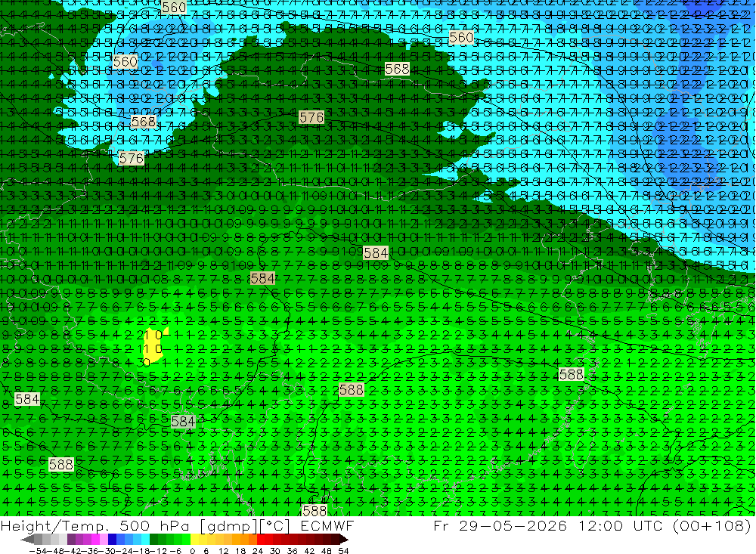The height and width of the screenshot is (554, 756).
Task: Click the '-48' legend value
Action: pyautogui.click(x=56, y=551)
